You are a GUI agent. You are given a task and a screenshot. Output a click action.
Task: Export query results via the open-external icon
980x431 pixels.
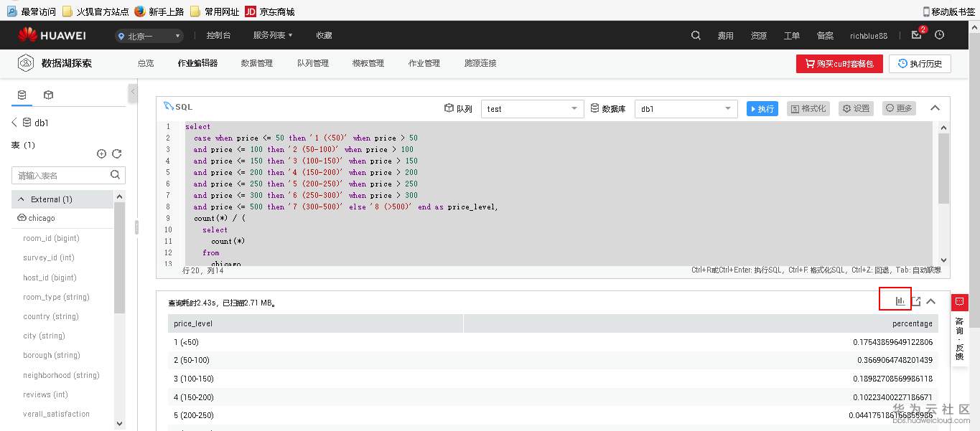tap(917, 300)
